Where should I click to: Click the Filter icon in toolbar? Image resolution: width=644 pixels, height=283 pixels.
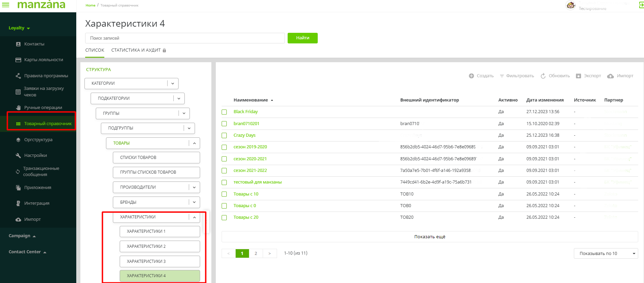[x=502, y=76]
